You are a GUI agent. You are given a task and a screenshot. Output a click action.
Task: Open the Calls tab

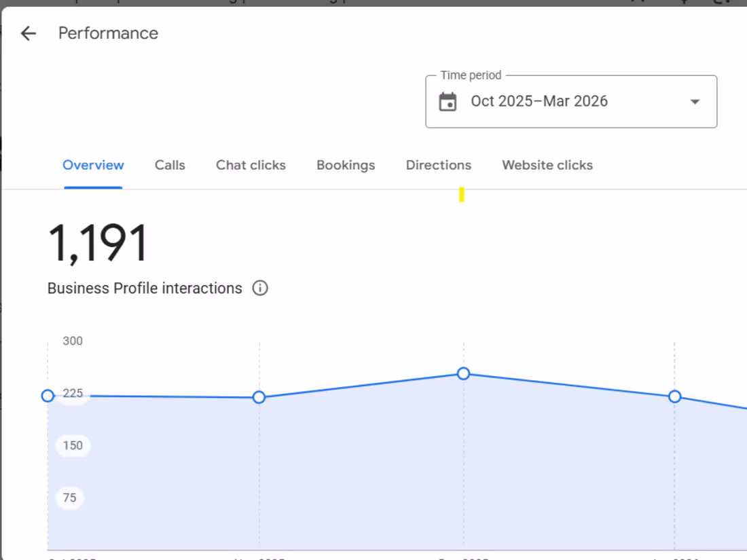click(x=170, y=165)
